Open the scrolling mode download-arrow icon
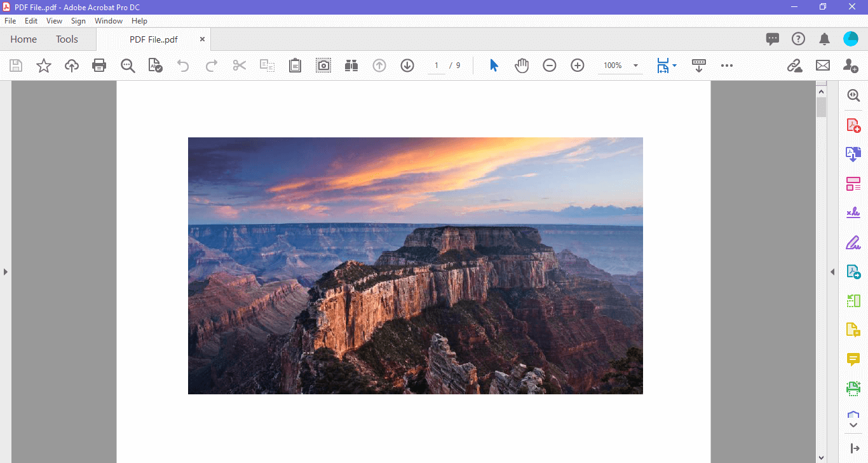This screenshot has height=463, width=868. (699, 66)
